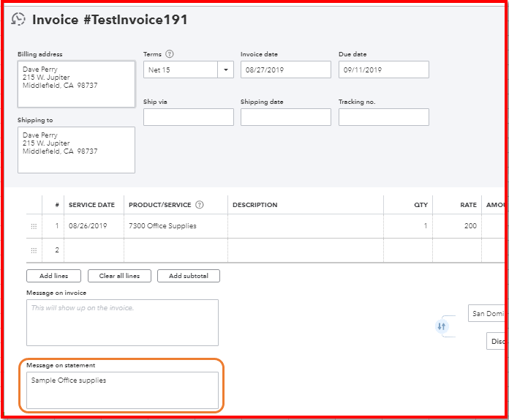Click drag handle icon of line 1
This screenshot has width=509, height=420.
(x=34, y=227)
